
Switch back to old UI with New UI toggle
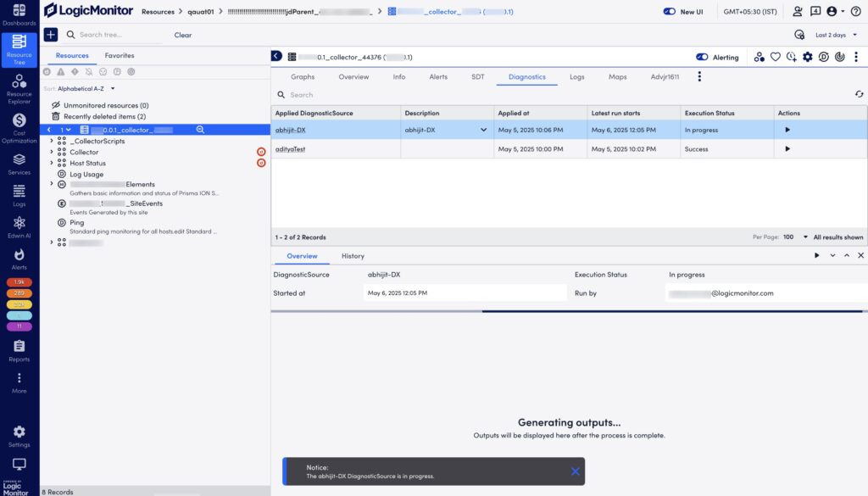click(x=669, y=12)
